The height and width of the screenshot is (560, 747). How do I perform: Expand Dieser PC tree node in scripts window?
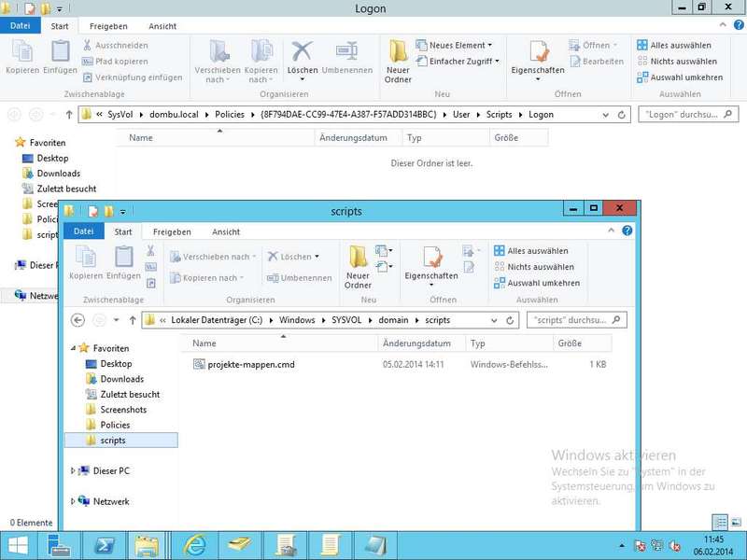click(x=74, y=471)
